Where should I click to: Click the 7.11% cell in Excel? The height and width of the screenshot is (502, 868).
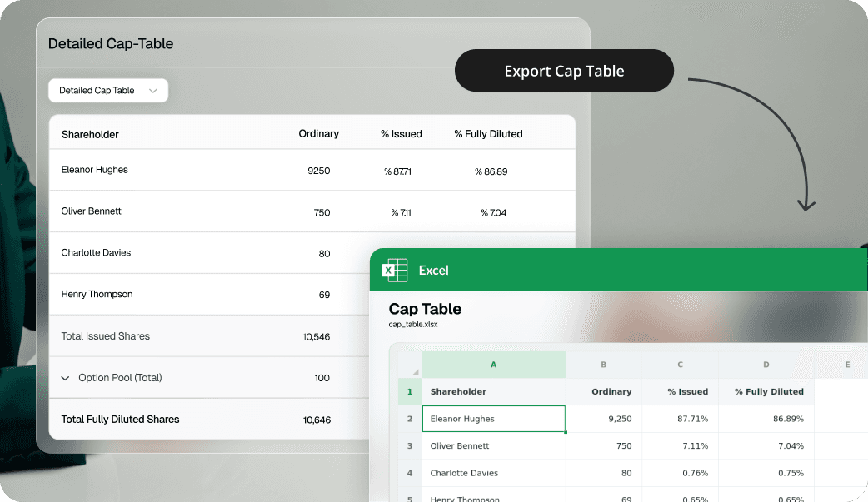coord(681,446)
